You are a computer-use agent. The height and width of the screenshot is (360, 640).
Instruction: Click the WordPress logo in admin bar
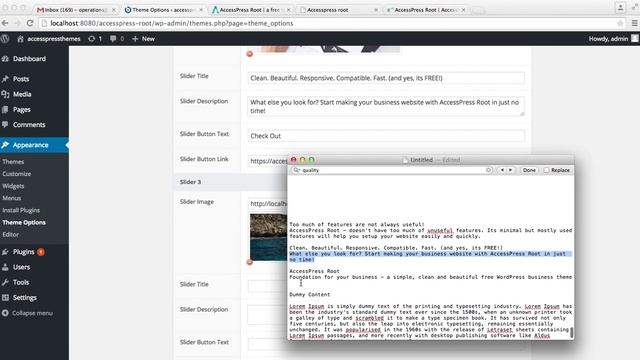[5, 39]
